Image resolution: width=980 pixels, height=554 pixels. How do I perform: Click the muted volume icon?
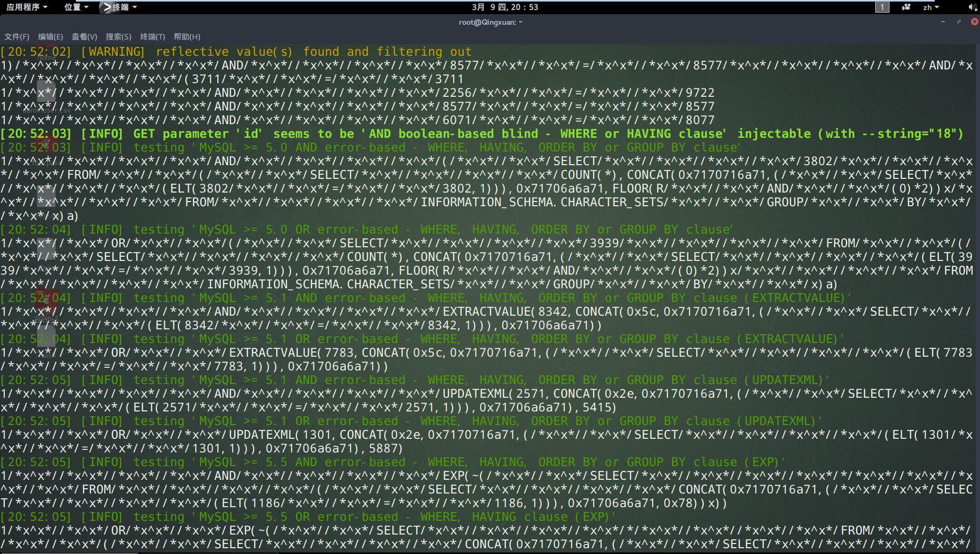pos(972,7)
